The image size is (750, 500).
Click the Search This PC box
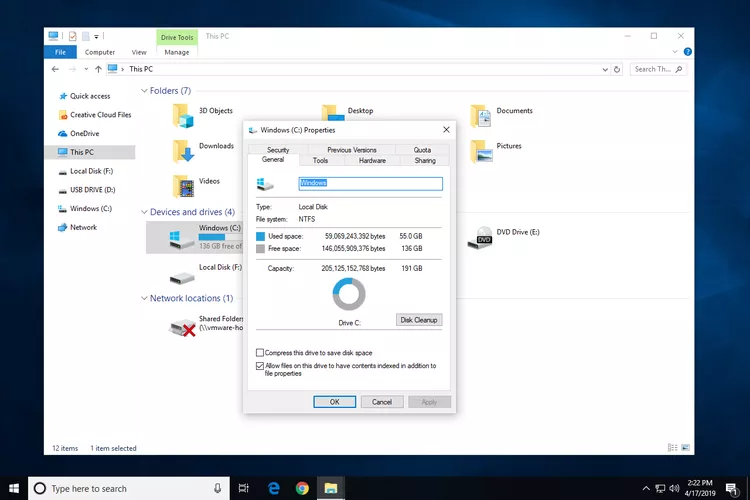[658, 69]
